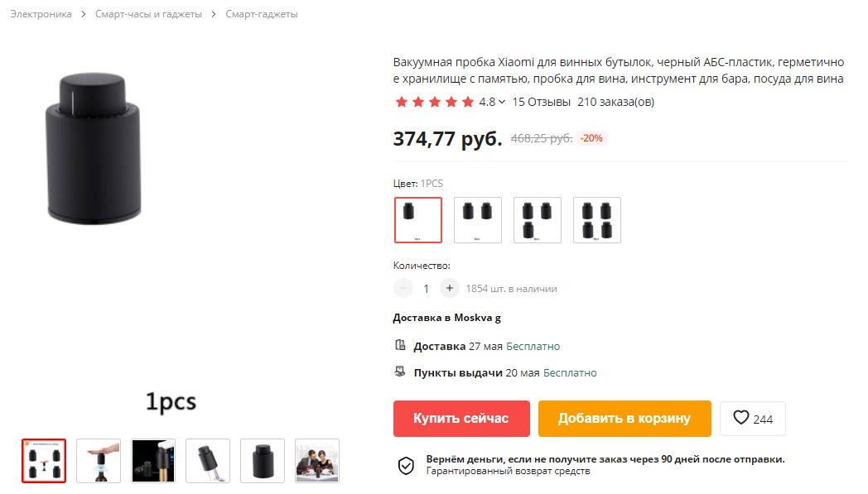Click the heart icon to add to wishlist
Screen dimensions: 868x494
(x=741, y=419)
